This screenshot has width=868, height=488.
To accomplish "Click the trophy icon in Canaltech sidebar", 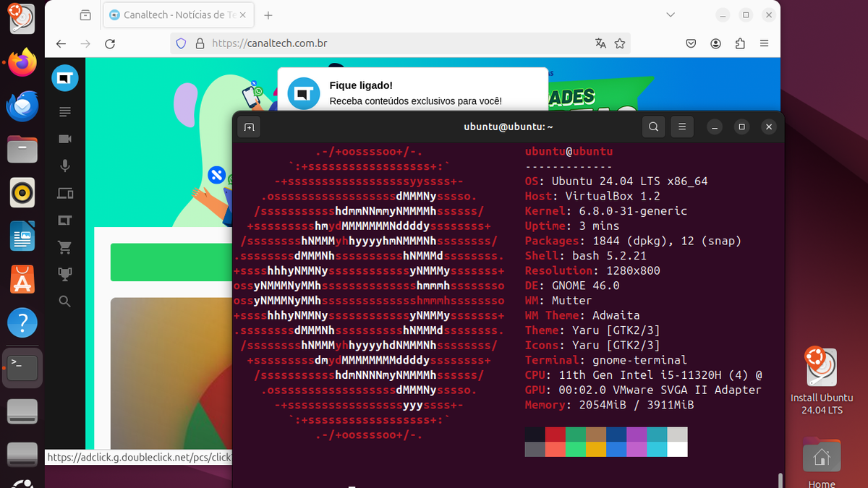I will 65,274.
